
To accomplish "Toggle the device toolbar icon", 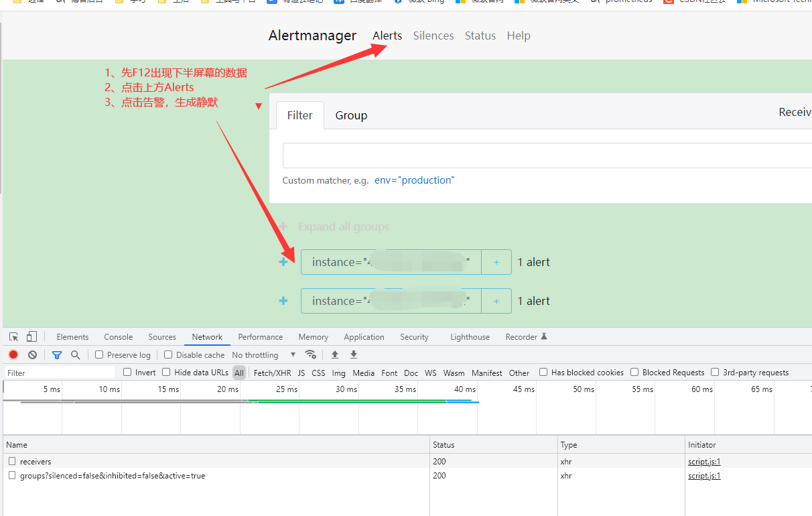I will (31, 337).
